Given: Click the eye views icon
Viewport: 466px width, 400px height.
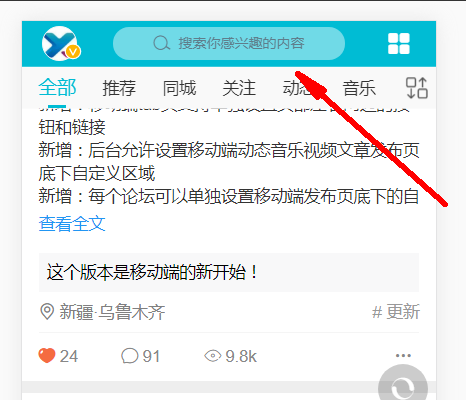Looking at the screenshot, I should [x=212, y=356].
